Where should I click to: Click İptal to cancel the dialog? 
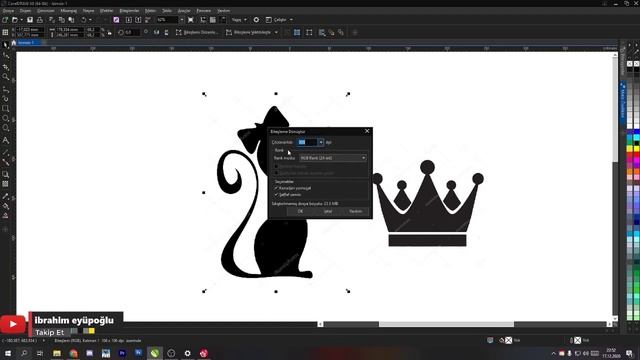[328, 211]
